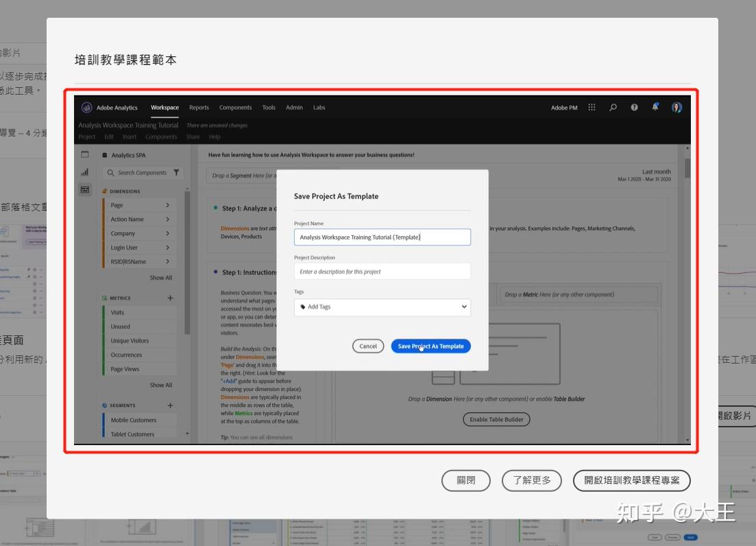This screenshot has width=756, height=546.
Task: Select the Panels icon in the left rail
Action: pyautogui.click(x=84, y=155)
